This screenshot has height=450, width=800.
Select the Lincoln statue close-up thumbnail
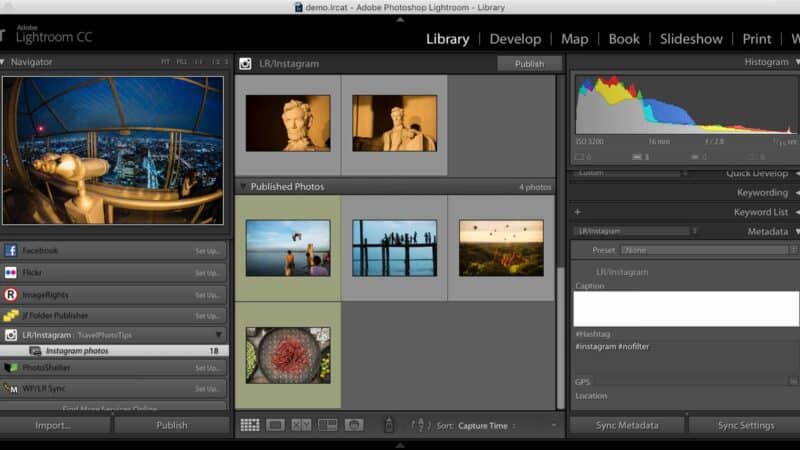pos(288,123)
